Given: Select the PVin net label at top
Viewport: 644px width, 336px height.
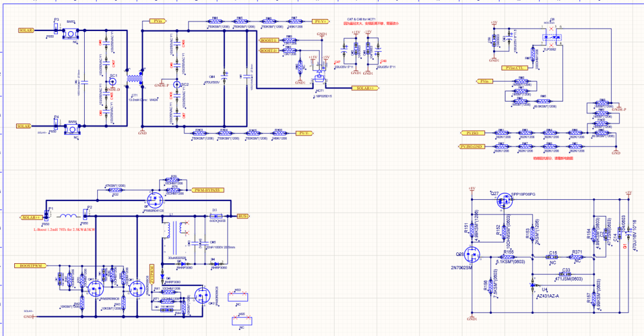Looking at the screenshot, I should click(x=157, y=21).
